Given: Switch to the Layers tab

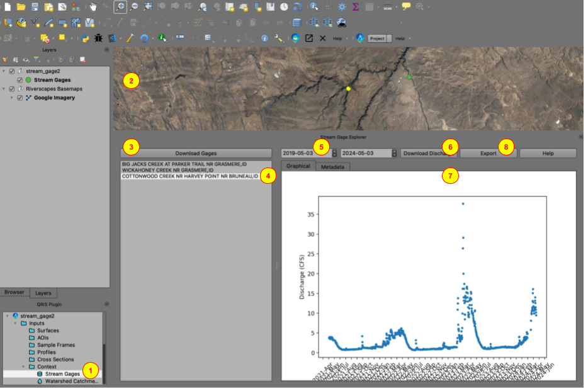Looking at the screenshot, I should (x=43, y=293).
